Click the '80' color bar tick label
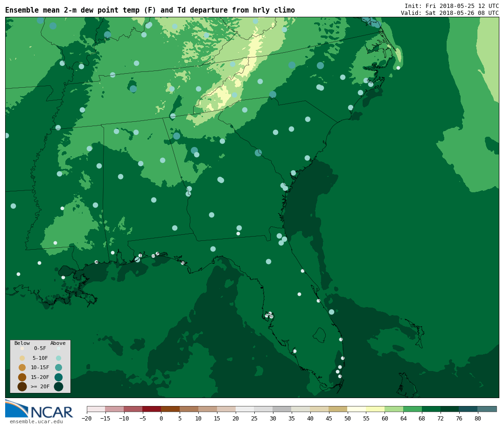This screenshot has height=427, width=504. click(x=478, y=418)
